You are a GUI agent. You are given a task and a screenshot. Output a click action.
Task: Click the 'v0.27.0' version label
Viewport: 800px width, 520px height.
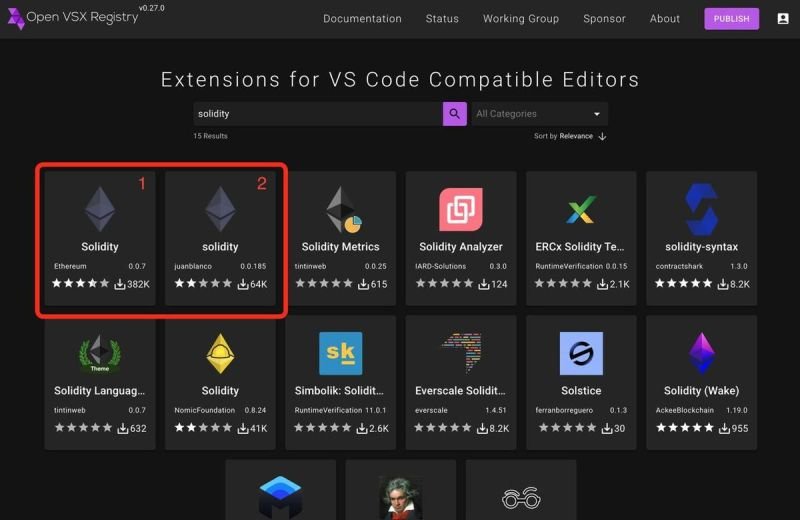pyautogui.click(x=152, y=8)
